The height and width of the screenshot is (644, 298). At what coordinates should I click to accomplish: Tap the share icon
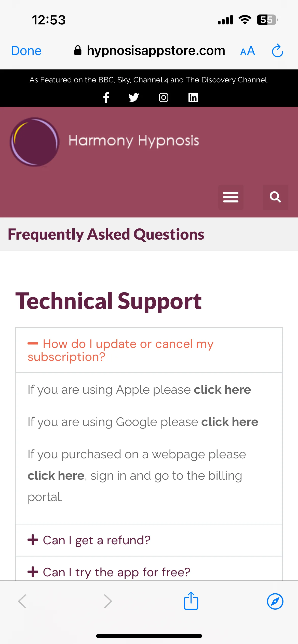click(191, 601)
